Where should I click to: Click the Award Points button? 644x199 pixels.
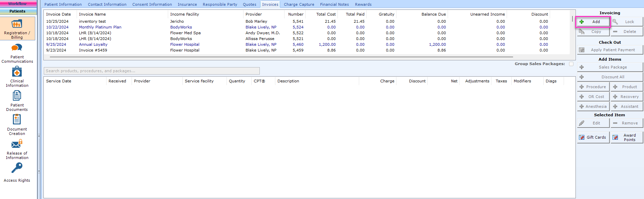pos(627,137)
